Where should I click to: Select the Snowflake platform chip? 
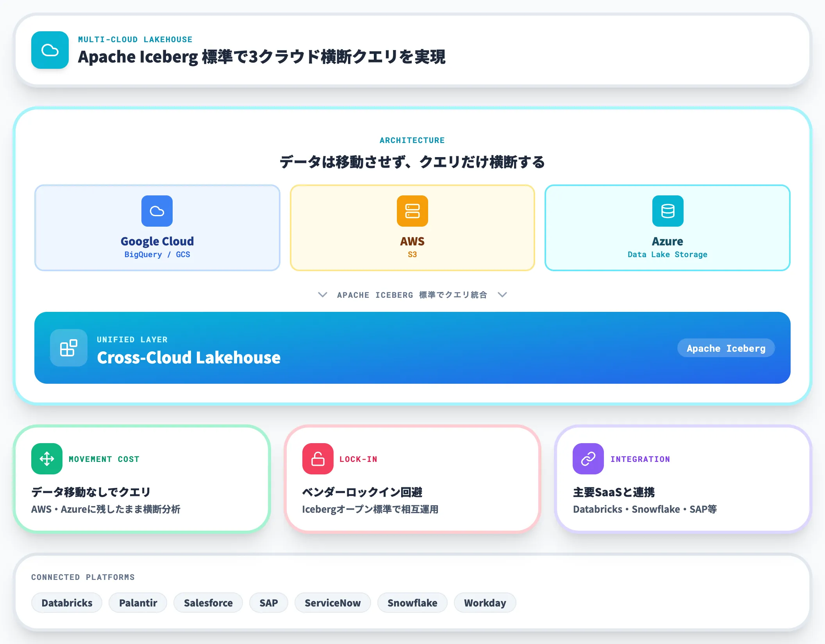click(412, 603)
